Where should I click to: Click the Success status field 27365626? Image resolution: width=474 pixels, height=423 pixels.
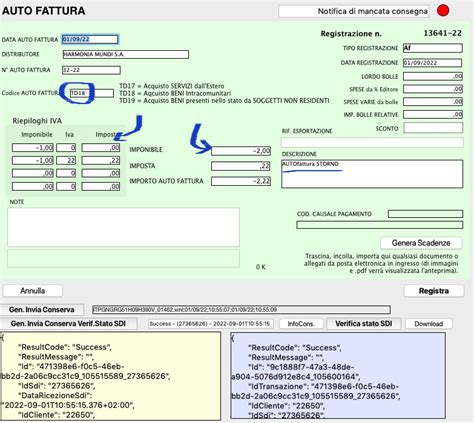(211, 324)
